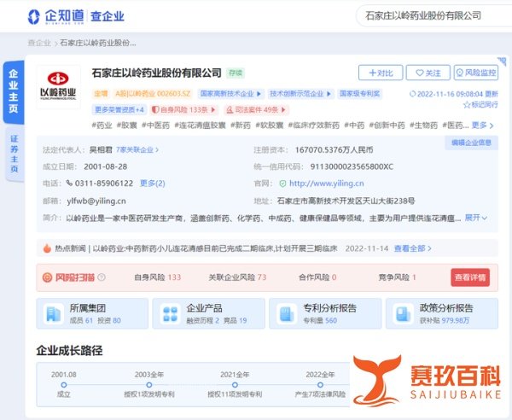Image resolution: width=512 pixels, height=420 pixels.
Task: Open the http://www.yiling.cn website link
Action: [327, 184]
